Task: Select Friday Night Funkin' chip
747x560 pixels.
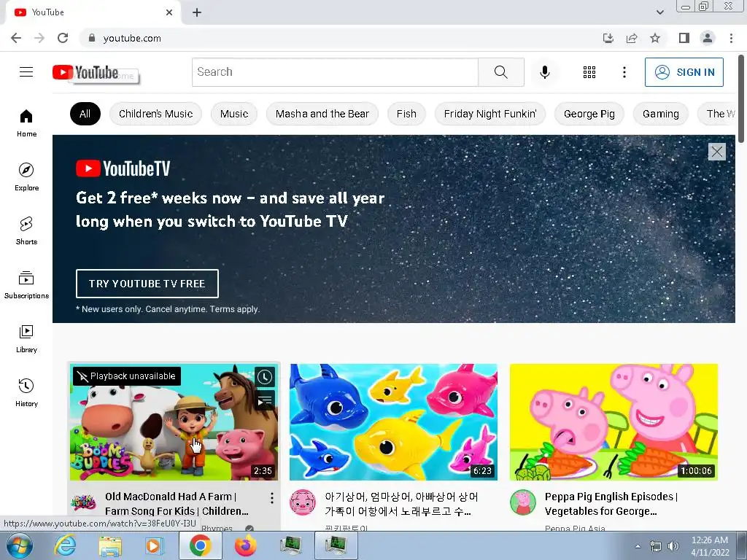Action: click(x=490, y=114)
